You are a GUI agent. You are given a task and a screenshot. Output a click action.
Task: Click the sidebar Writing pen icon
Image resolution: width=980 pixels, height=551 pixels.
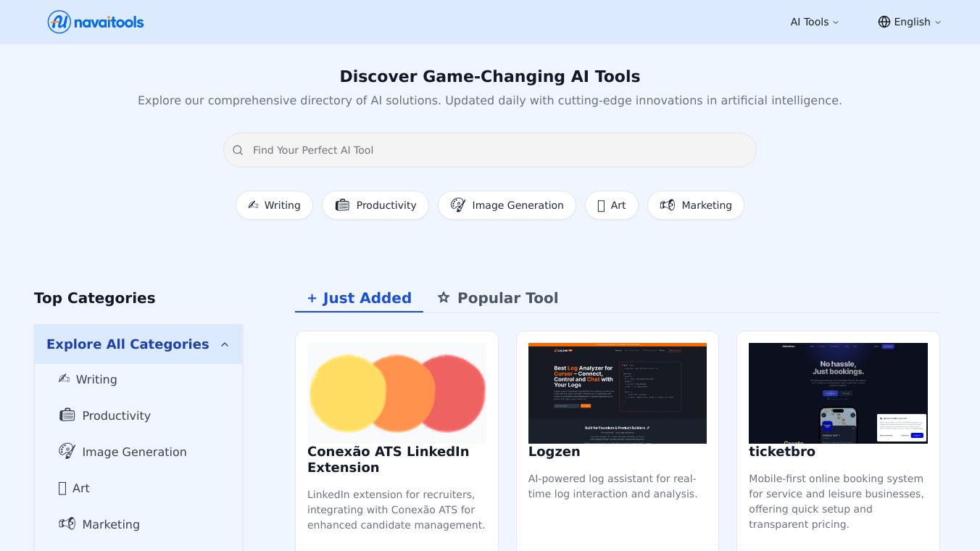click(64, 378)
